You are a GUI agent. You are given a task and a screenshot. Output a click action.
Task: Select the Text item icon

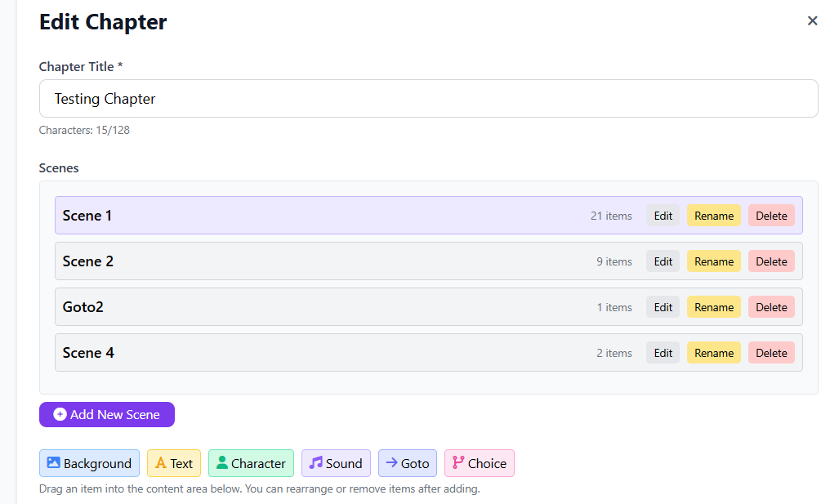(173, 463)
